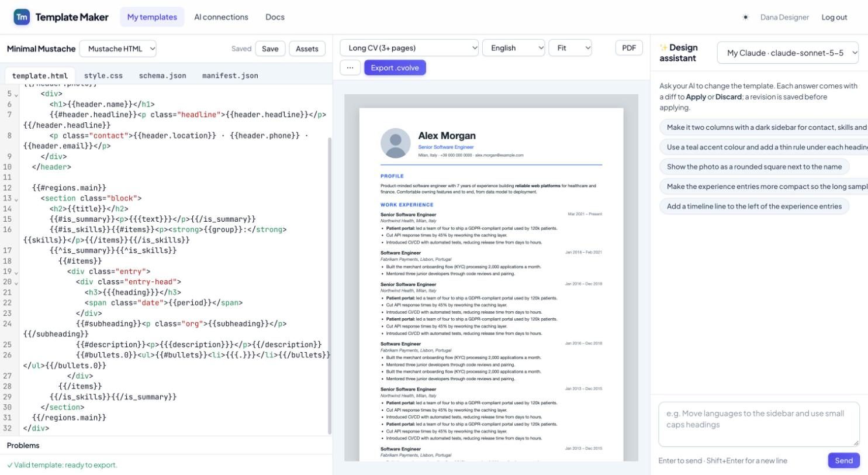Log out of the account
The image size is (868, 475).
834,17
